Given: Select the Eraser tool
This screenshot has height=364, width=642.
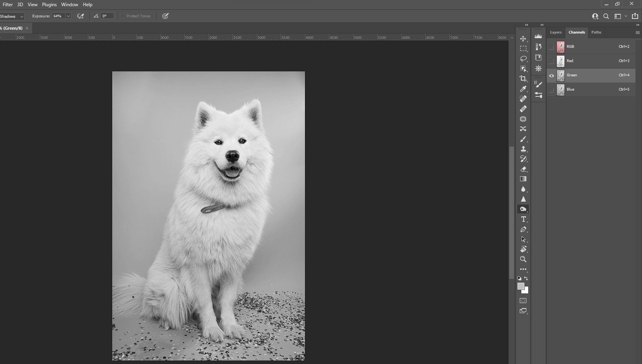Looking at the screenshot, I should pos(523,169).
